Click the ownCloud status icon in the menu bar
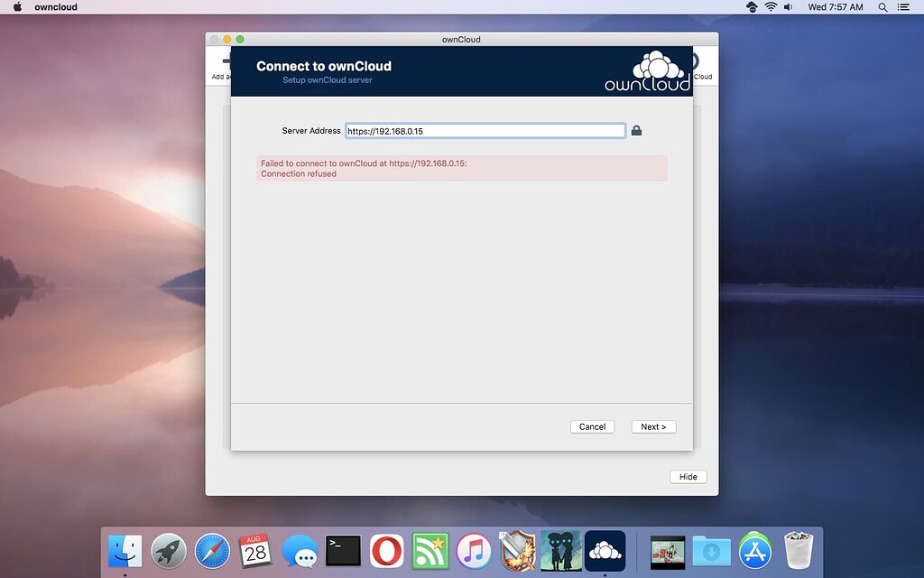 pos(752,7)
